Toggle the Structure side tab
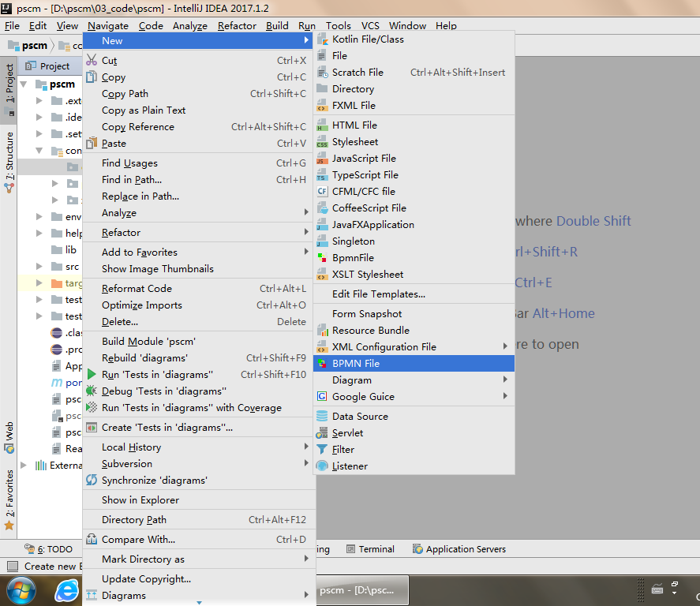The height and width of the screenshot is (606, 700). (x=9, y=162)
